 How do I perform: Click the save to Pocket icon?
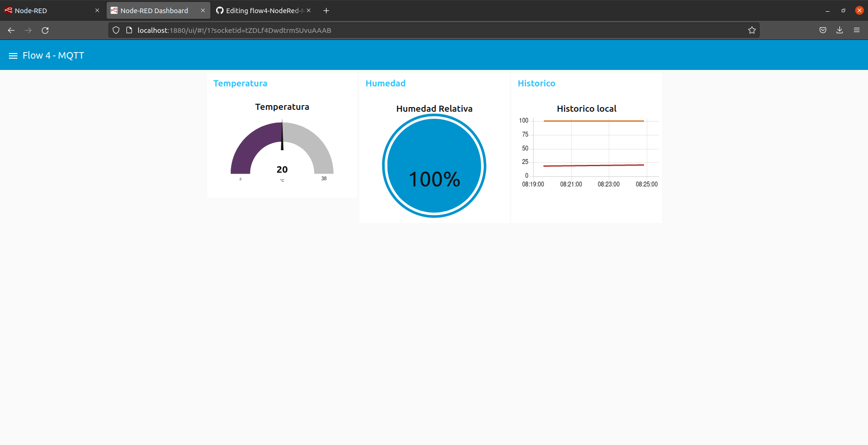(x=822, y=30)
